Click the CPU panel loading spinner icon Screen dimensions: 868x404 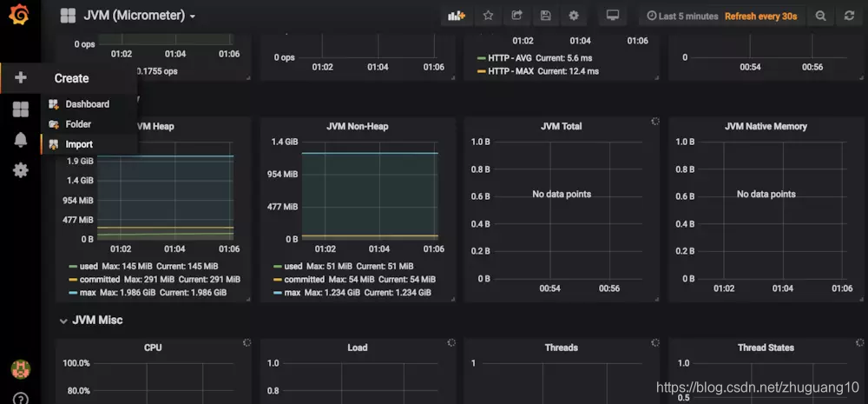coord(247,343)
